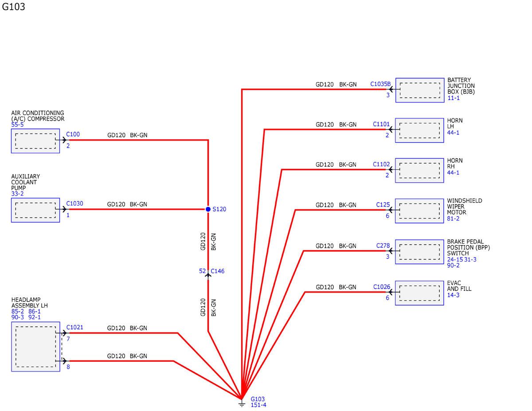
Task: Open inline connector C146 link
Action: (217, 271)
